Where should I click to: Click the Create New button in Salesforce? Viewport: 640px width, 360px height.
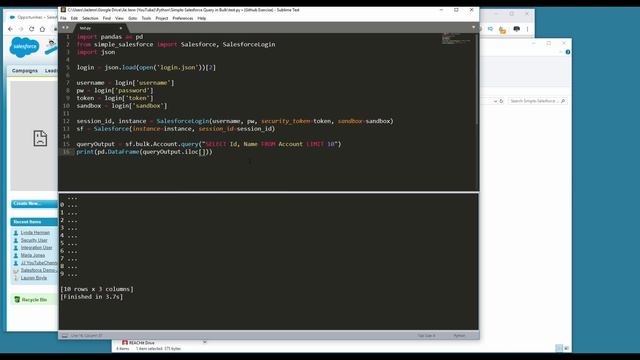34,204
